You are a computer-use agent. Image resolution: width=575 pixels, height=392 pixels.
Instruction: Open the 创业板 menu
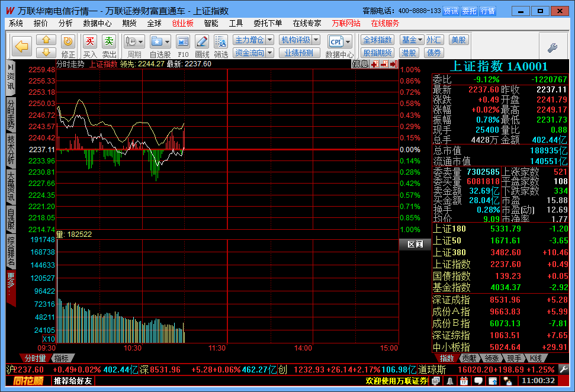tap(182, 24)
